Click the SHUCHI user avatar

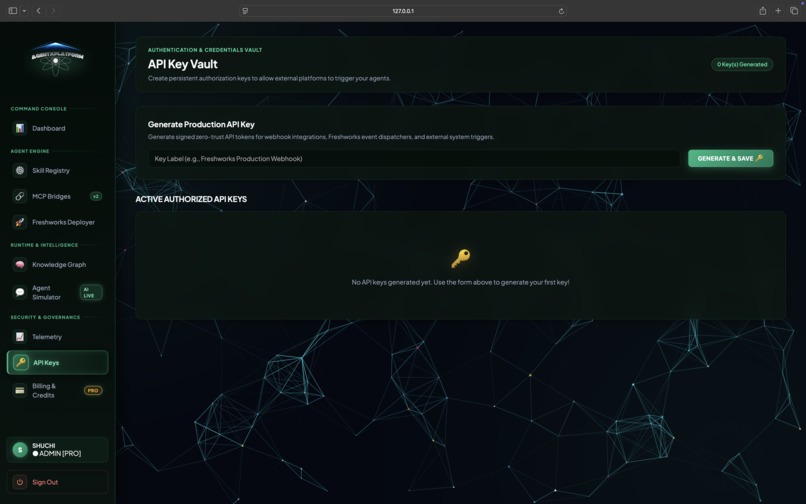20,450
